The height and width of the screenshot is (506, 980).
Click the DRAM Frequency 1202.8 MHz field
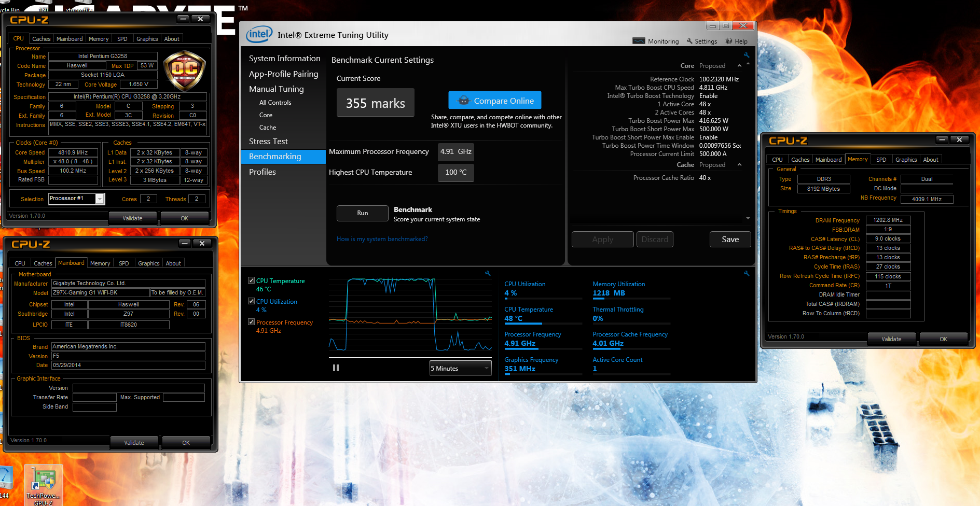(x=888, y=220)
